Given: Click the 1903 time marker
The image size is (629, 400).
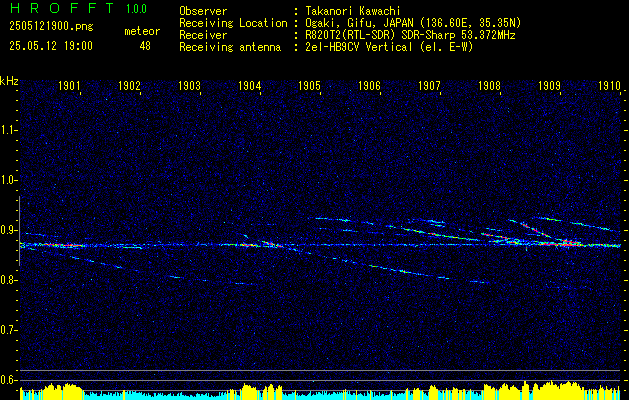Looking at the screenshot, I should pyautogui.click(x=189, y=85).
